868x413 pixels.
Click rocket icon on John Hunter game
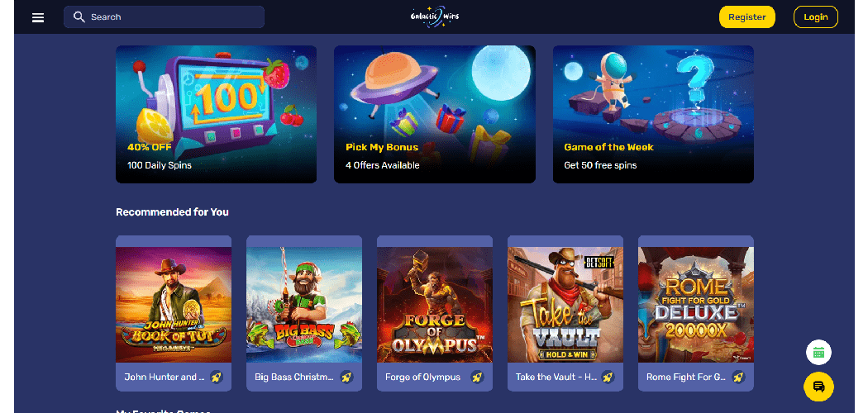pyautogui.click(x=216, y=377)
